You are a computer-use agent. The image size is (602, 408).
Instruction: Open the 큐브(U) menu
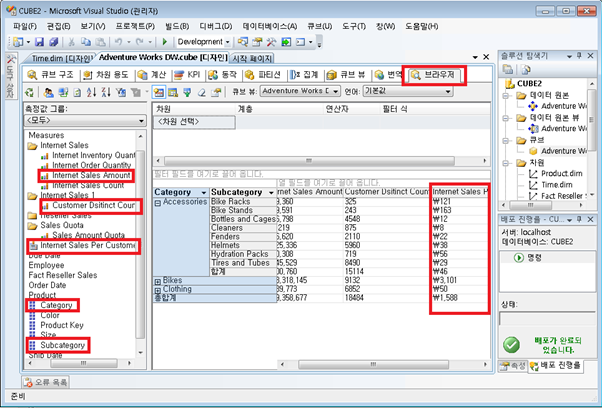point(319,26)
